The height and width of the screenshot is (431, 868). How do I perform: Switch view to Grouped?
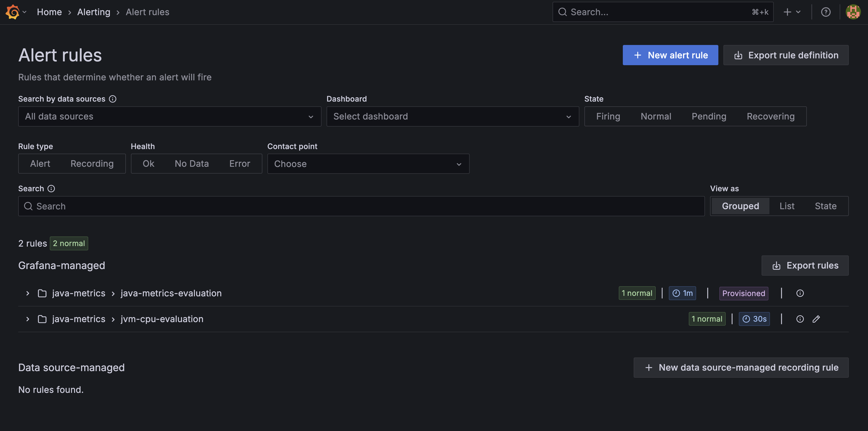point(740,206)
